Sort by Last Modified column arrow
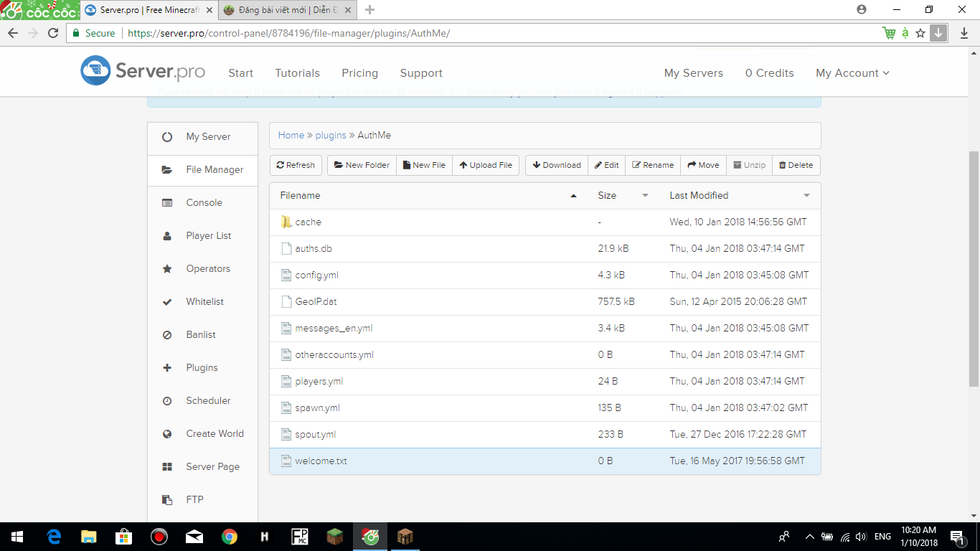This screenshot has height=551, width=980. point(806,196)
